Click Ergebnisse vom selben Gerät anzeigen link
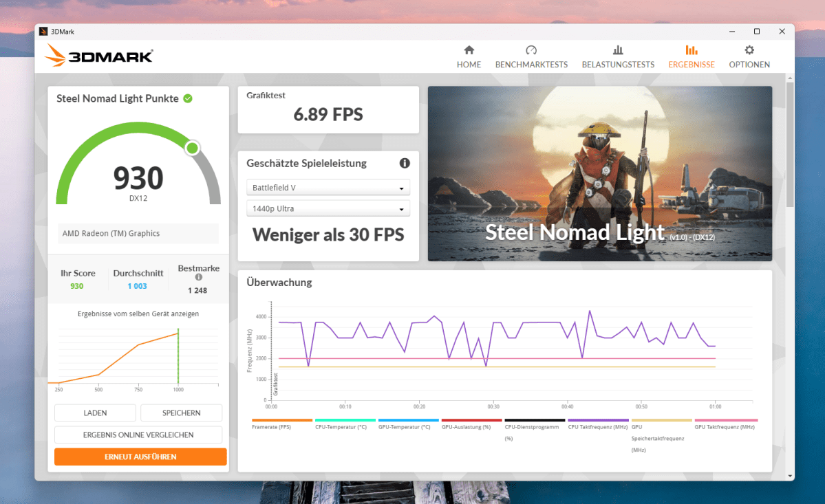Screen dimensions: 825x504 [138, 314]
